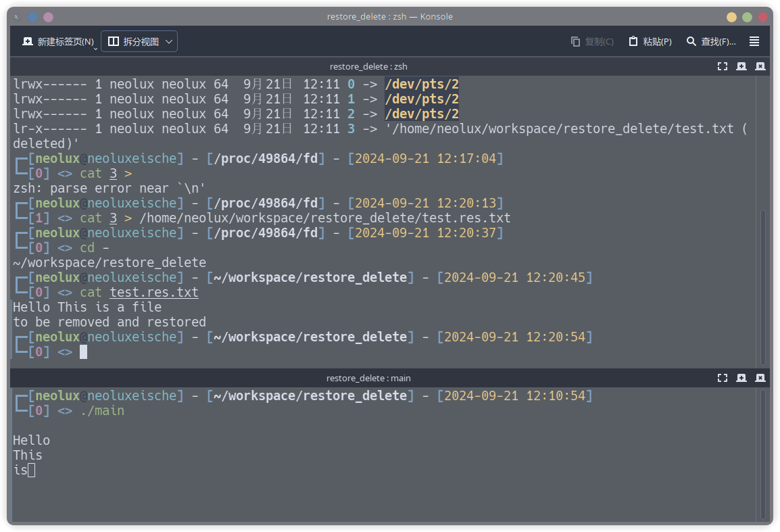
Task: Maximize the restore_delete : zsh pane
Action: click(x=723, y=66)
